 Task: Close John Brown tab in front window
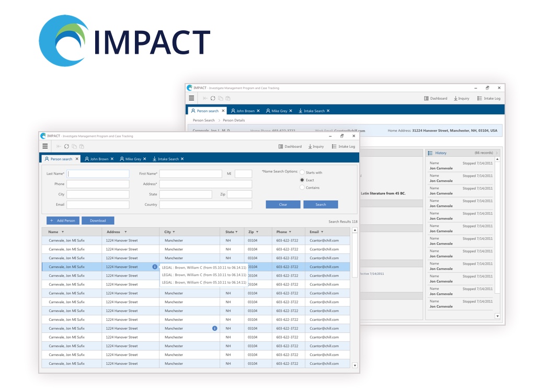coord(112,158)
